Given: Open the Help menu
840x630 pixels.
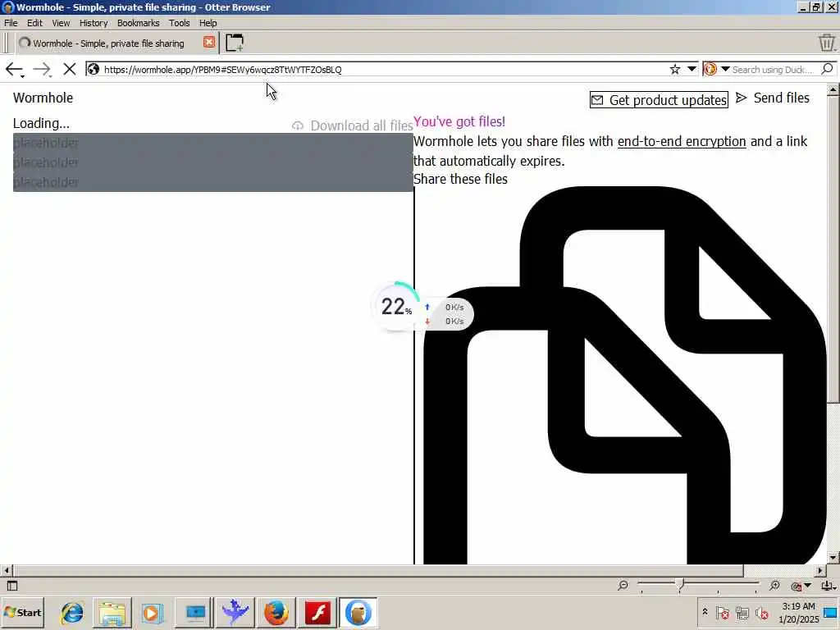Looking at the screenshot, I should (x=208, y=23).
